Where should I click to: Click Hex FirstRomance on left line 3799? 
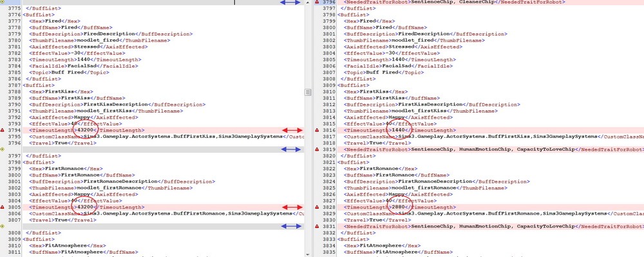coord(66,169)
